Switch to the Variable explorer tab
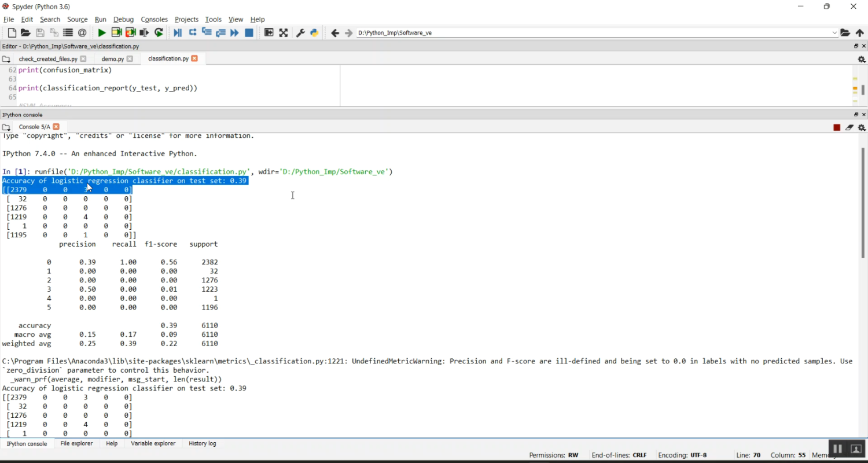 (153, 443)
